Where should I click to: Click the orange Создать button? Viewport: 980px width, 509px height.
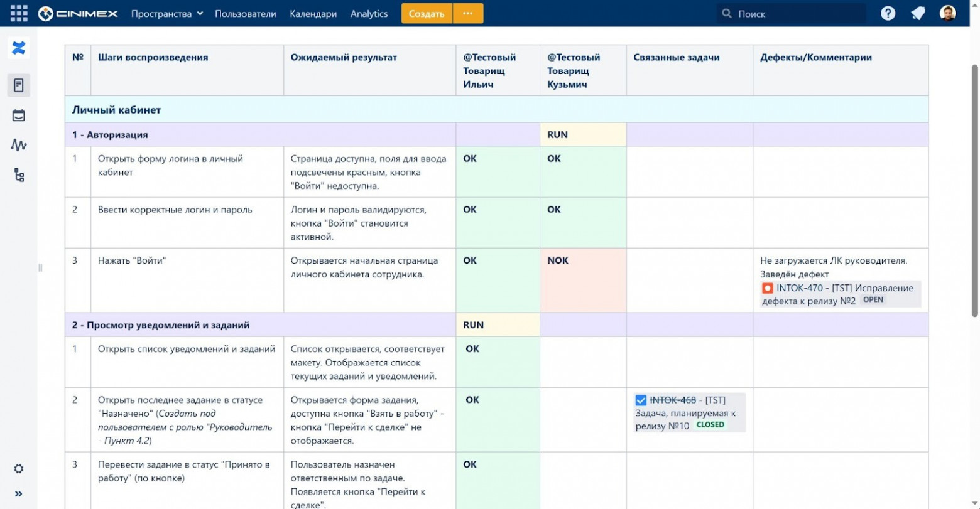pos(426,13)
